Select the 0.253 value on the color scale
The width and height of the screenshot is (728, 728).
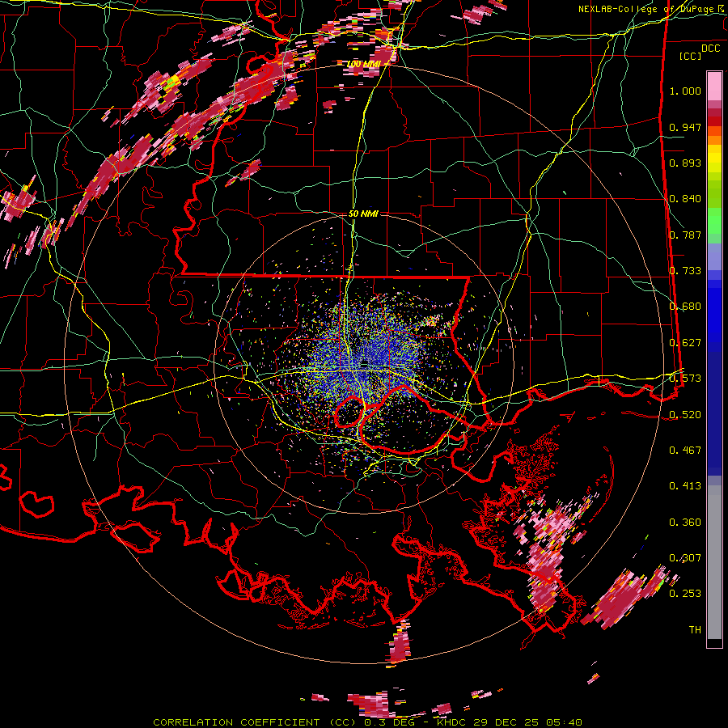[685, 594]
